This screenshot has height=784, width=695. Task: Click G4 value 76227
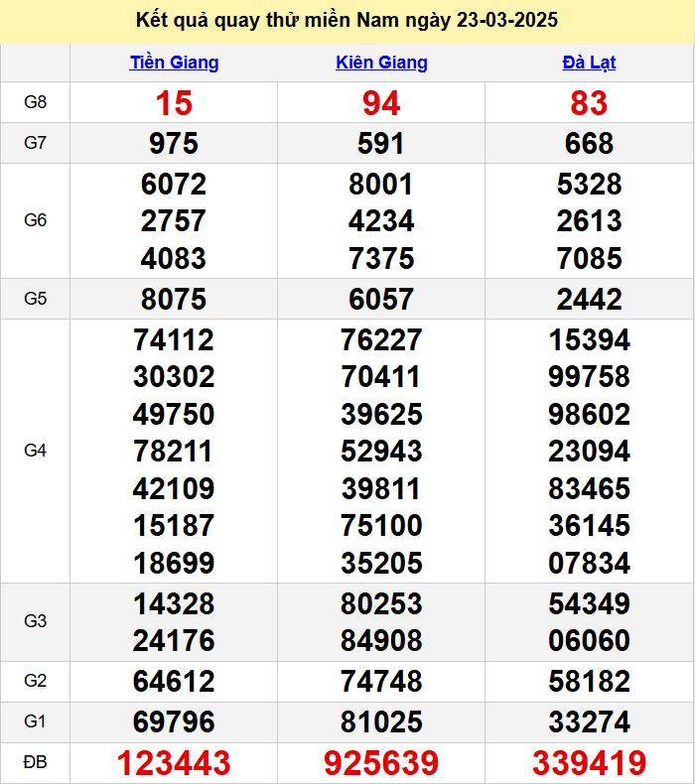381,340
